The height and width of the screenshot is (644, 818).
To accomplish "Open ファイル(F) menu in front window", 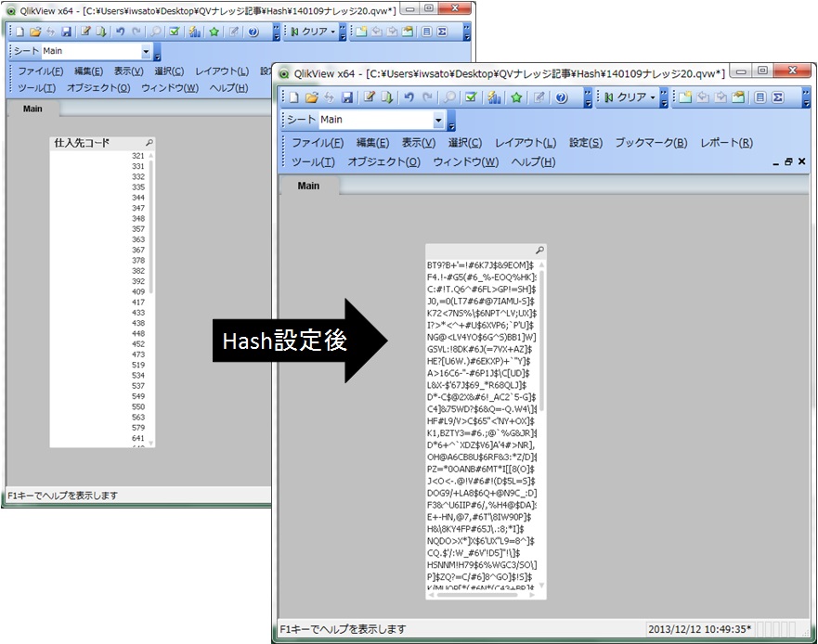I will point(318,142).
